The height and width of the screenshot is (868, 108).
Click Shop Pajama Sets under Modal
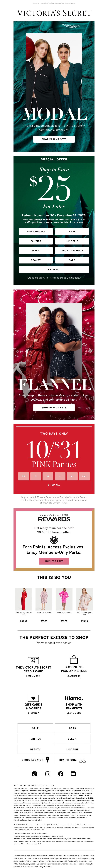click(54, 139)
